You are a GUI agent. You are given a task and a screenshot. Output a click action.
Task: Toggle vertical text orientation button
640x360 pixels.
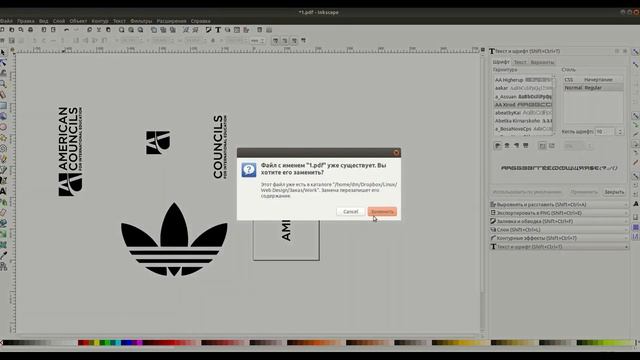[551, 145]
